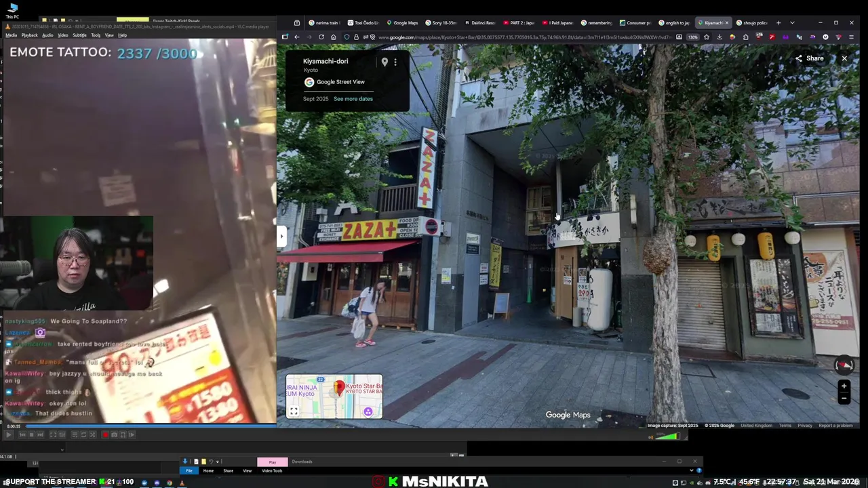Click the VLC taskbar icon
The height and width of the screenshot is (488, 868).
[182, 483]
